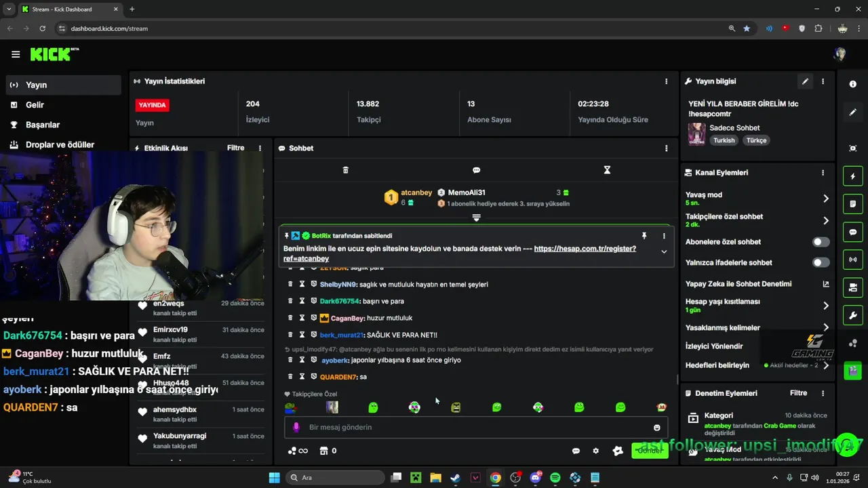
Task: Expand Yavaş mod settings
Action: (x=825, y=199)
